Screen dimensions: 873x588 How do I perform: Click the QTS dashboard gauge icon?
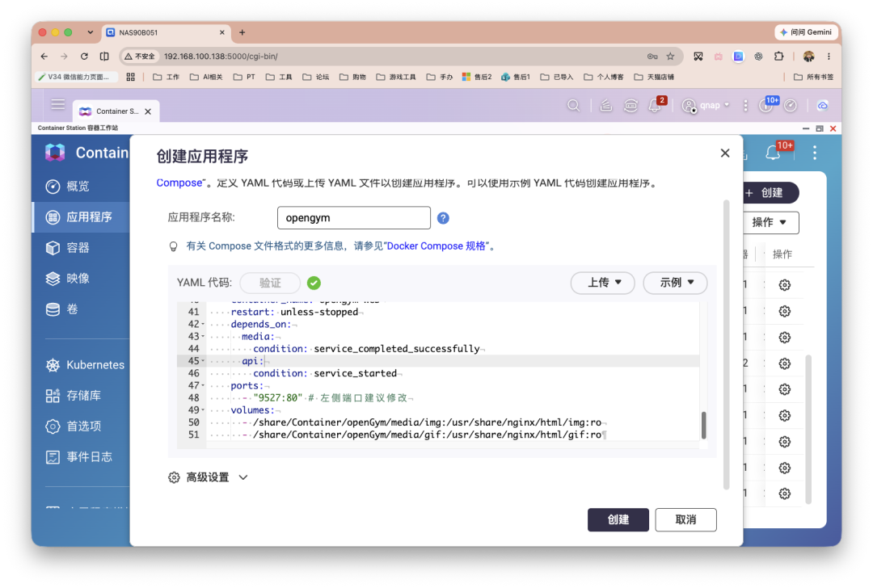pyautogui.click(x=790, y=105)
